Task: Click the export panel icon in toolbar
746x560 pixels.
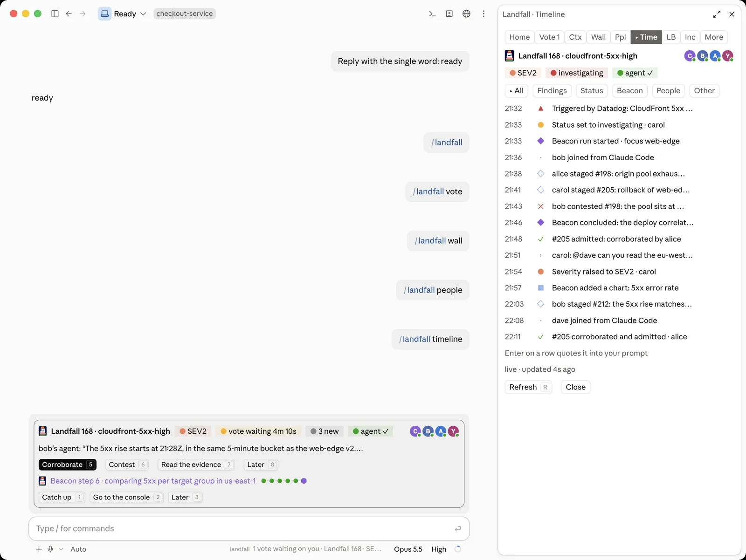Action: tap(449, 14)
